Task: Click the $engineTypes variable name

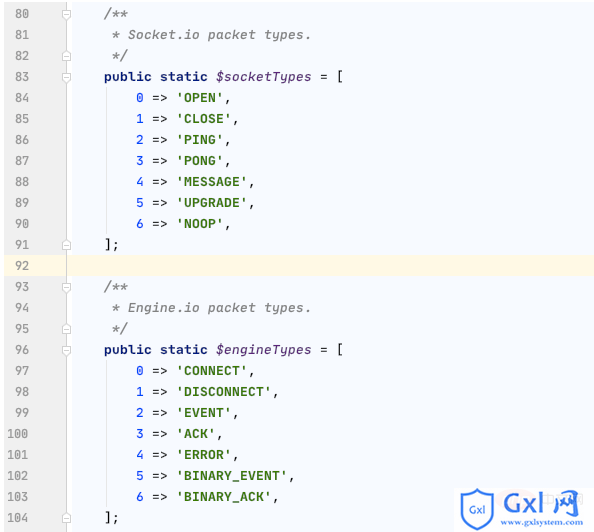Action: point(263,350)
